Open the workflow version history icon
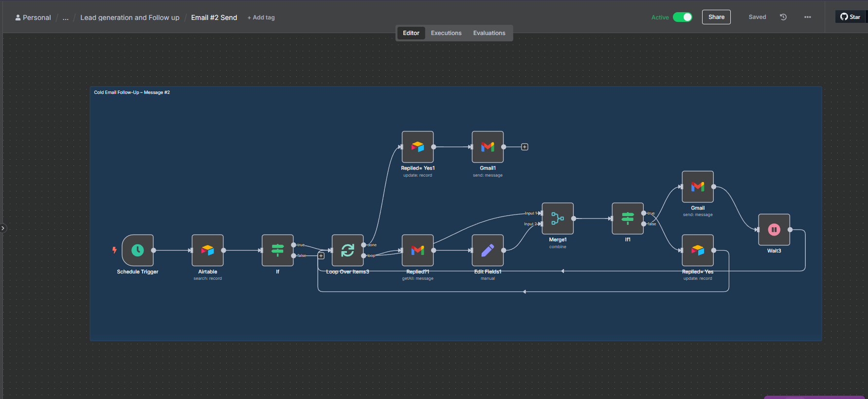Viewport: 868px width, 399px height. point(783,17)
